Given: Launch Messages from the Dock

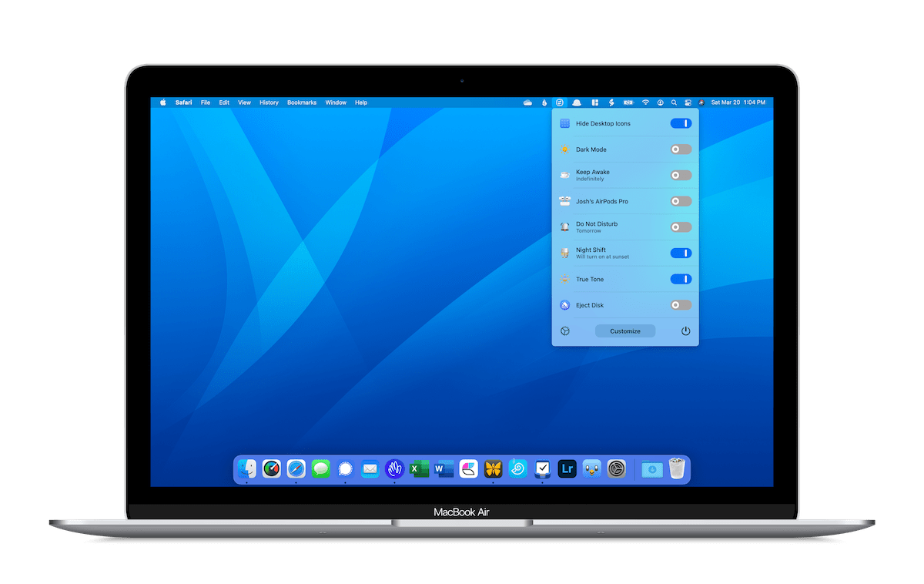Looking at the screenshot, I should coord(321,468).
